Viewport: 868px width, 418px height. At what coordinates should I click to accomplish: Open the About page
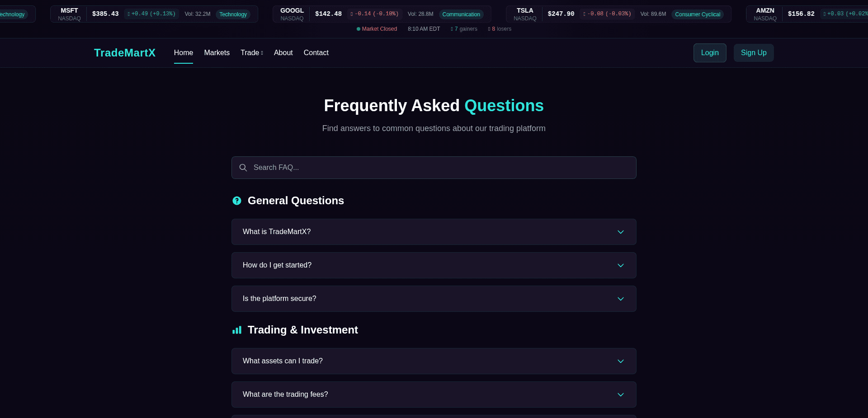coord(283,53)
